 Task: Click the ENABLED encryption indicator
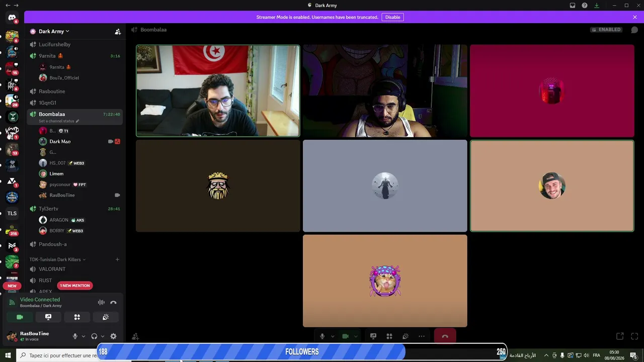pyautogui.click(x=606, y=30)
